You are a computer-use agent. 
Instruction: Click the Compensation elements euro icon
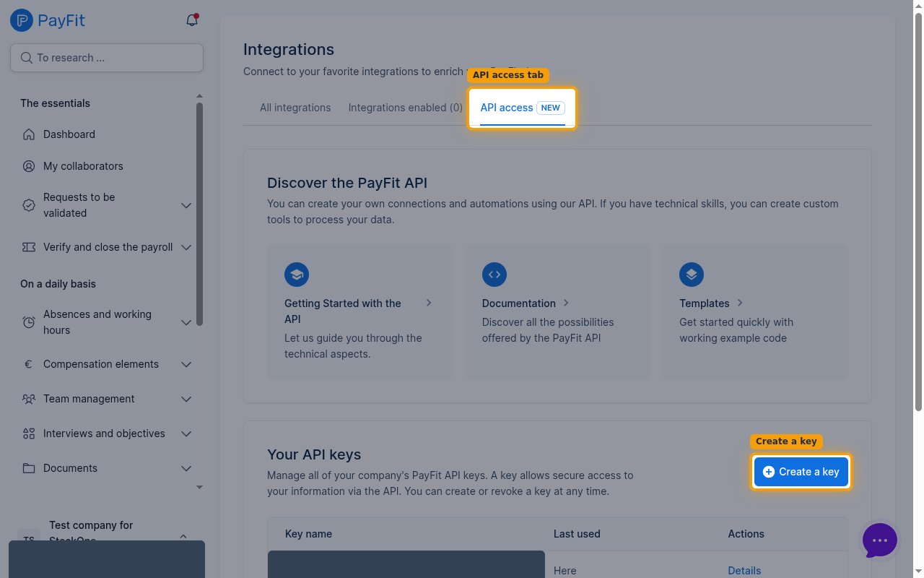click(x=29, y=364)
